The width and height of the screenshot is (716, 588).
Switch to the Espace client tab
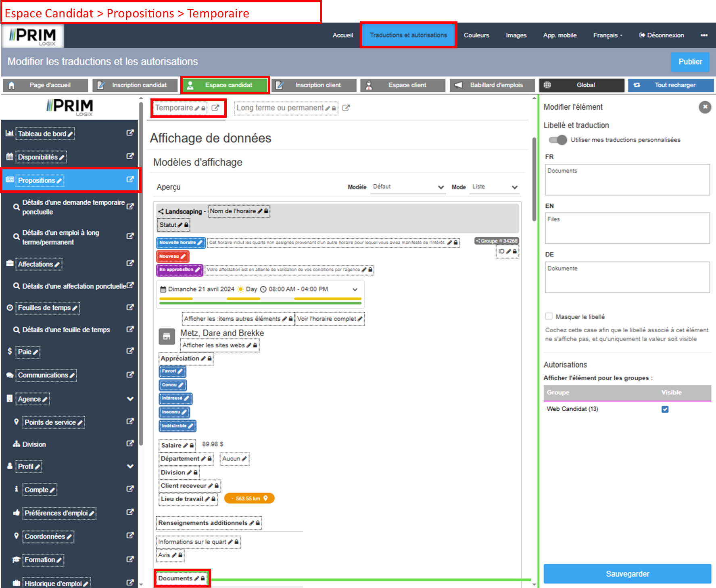point(403,85)
